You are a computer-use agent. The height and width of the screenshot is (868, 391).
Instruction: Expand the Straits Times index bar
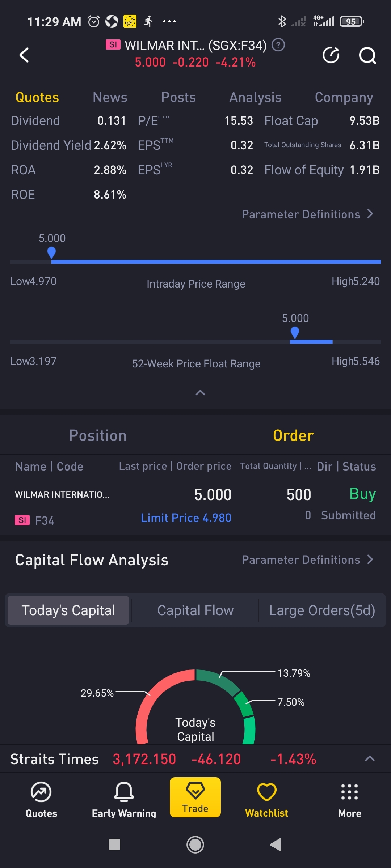point(369,759)
